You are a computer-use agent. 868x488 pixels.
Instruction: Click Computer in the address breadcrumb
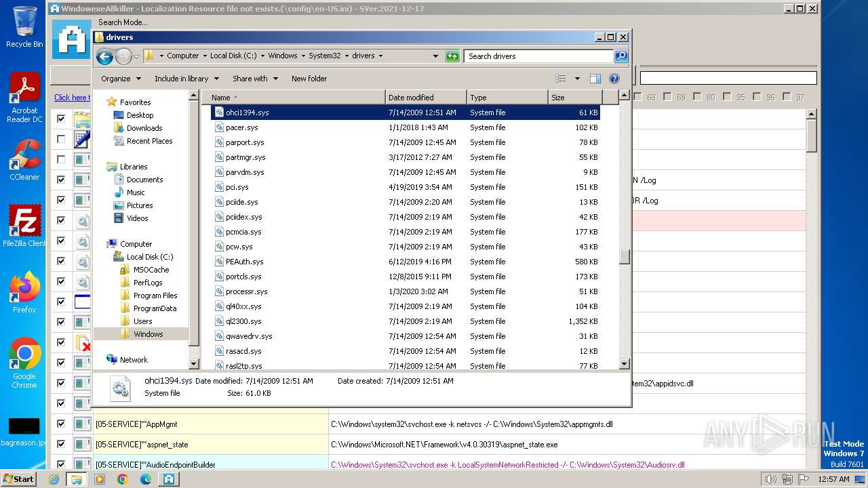183,56
